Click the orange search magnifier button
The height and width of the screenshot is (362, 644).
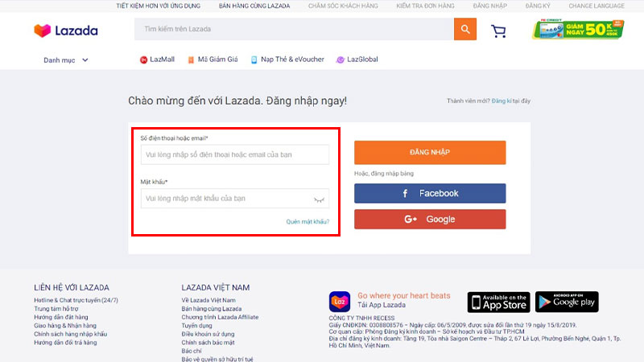click(x=465, y=29)
